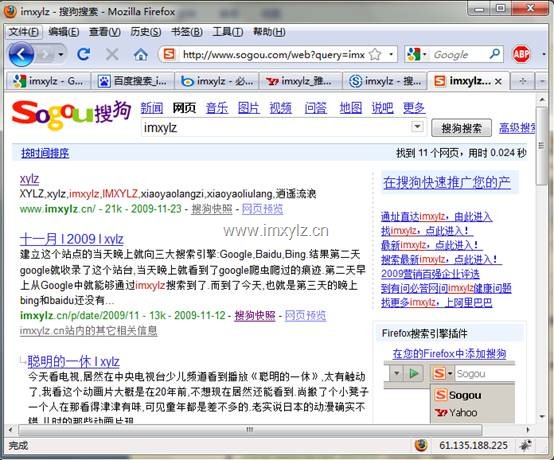The width and height of the screenshot is (554, 460).
Task: Stop loading with the X toolbar icon
Action: tap(112, 54)
